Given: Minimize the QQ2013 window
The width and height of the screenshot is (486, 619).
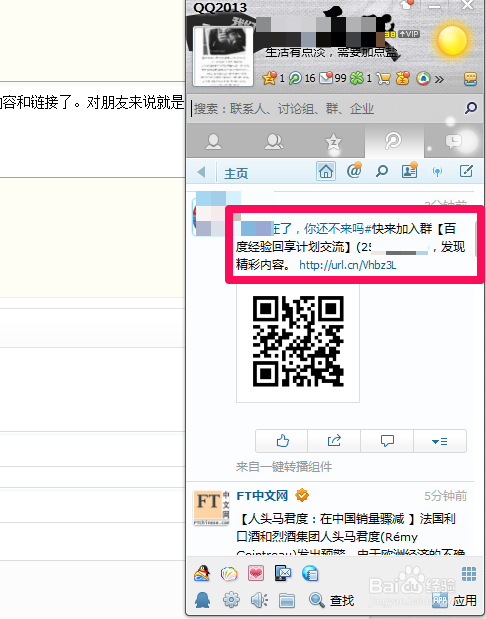Looking at the screenshot, I should (435, 6).
